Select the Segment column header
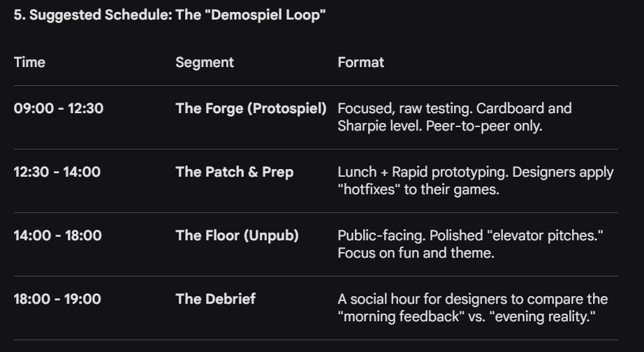644x352 pixels. (x=205, y=62)
